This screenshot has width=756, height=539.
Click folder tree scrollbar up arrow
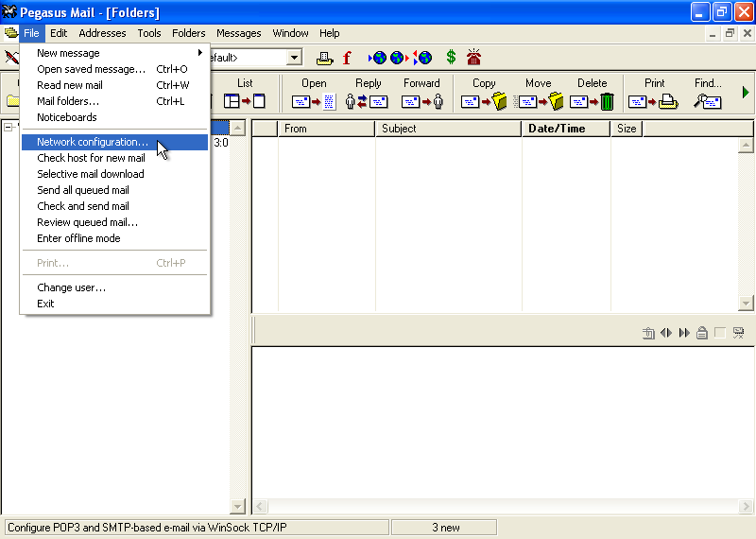click(x=237, y=128)
